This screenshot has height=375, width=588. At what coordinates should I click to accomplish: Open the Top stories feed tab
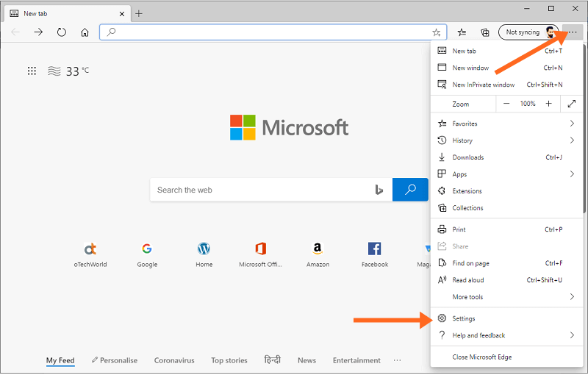tap(229, 360)
